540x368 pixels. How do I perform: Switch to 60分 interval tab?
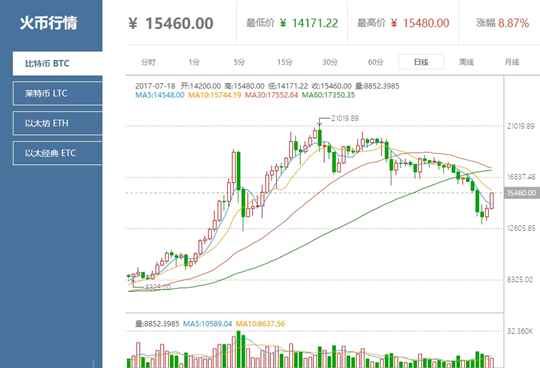click(376, 62)
